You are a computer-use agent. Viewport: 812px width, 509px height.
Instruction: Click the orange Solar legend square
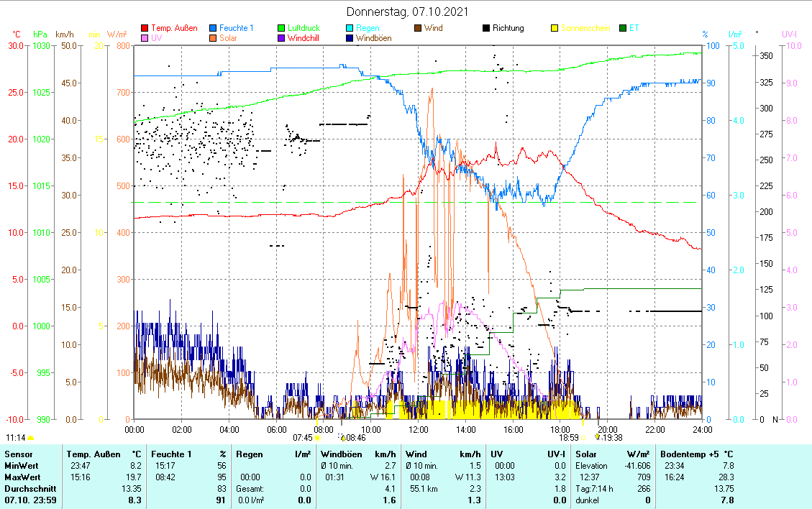point(214,39)
